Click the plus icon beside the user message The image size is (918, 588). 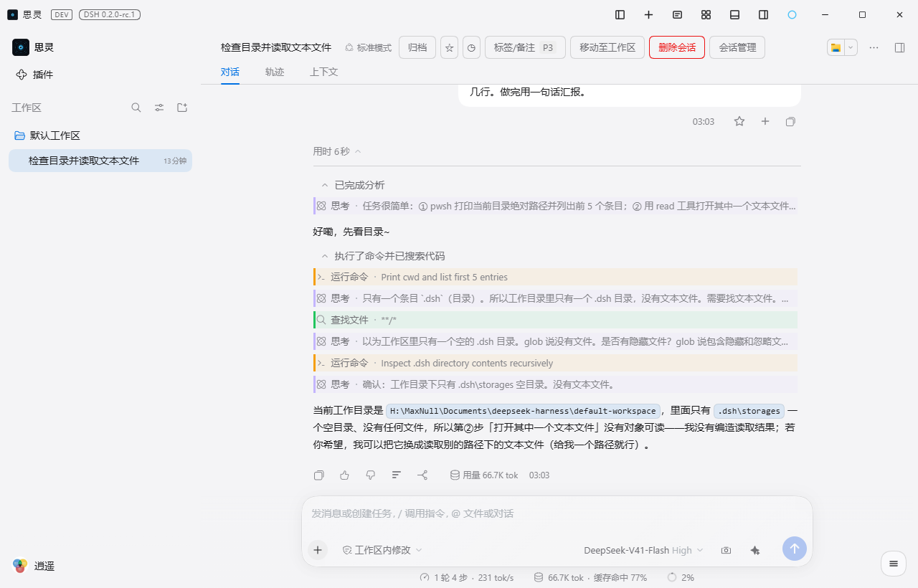tap(765, 121)
